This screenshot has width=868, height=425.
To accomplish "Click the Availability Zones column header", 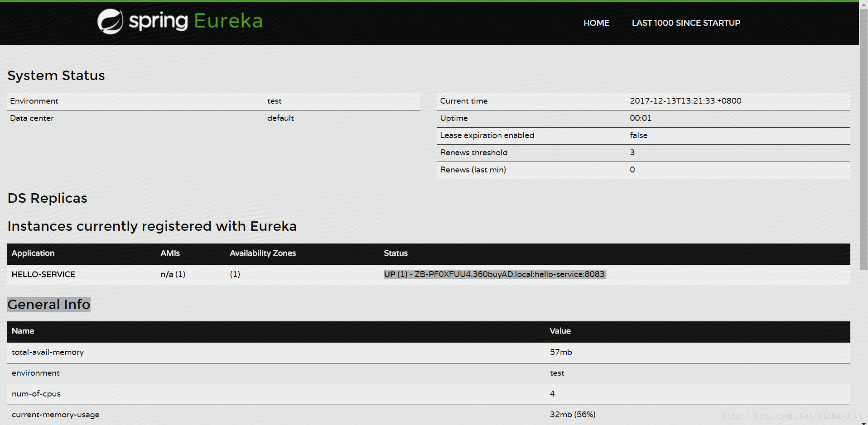I will [x=263, y=253].
